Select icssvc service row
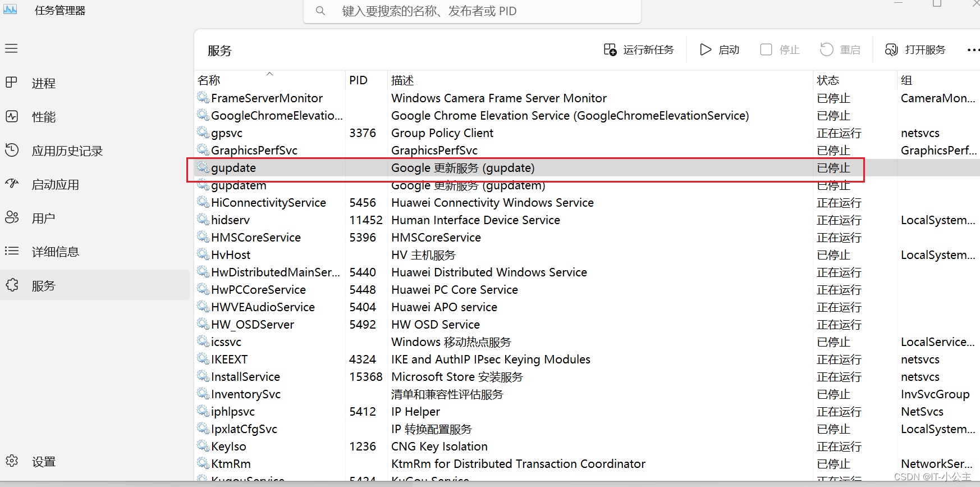This screenshot has height=487, width=980. [x=587, y=342]
